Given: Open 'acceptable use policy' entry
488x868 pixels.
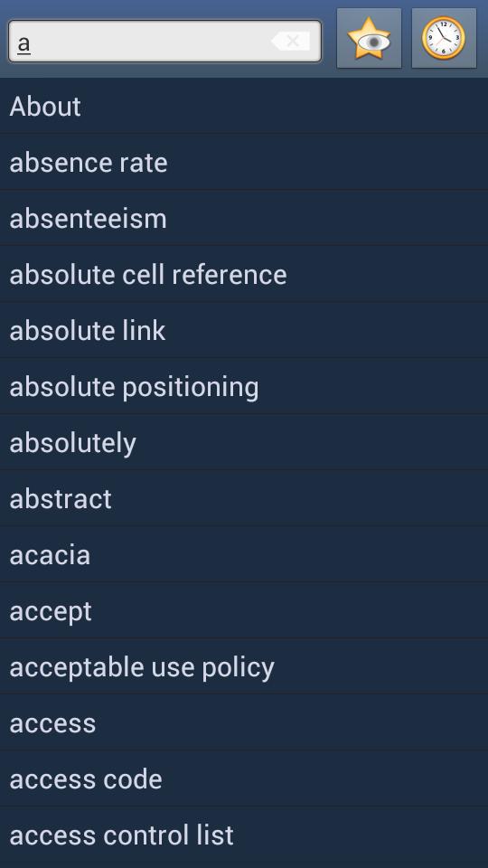Looking at the screenshot, I should click(x=244, y=667).
